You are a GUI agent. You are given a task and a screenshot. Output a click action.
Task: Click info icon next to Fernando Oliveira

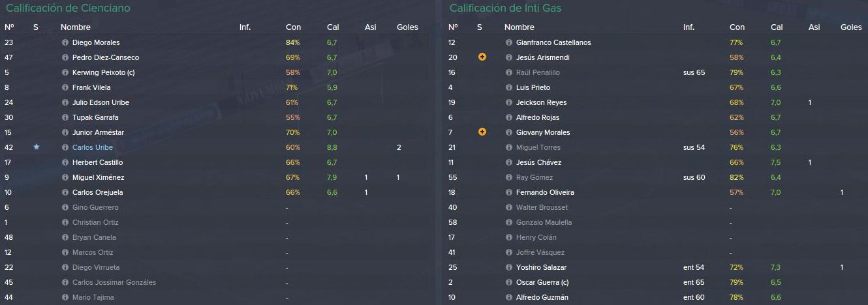pos(508,192)
